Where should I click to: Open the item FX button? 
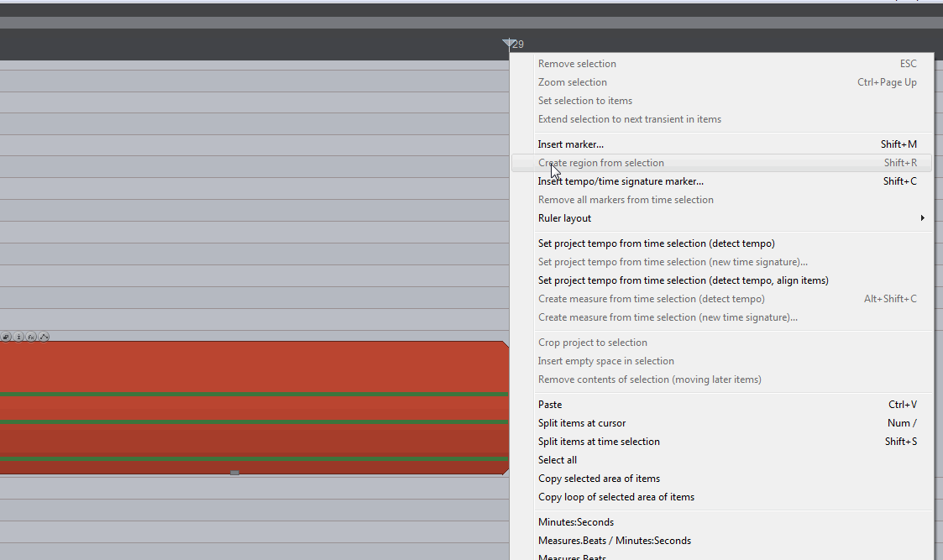(x=31, y=337)
